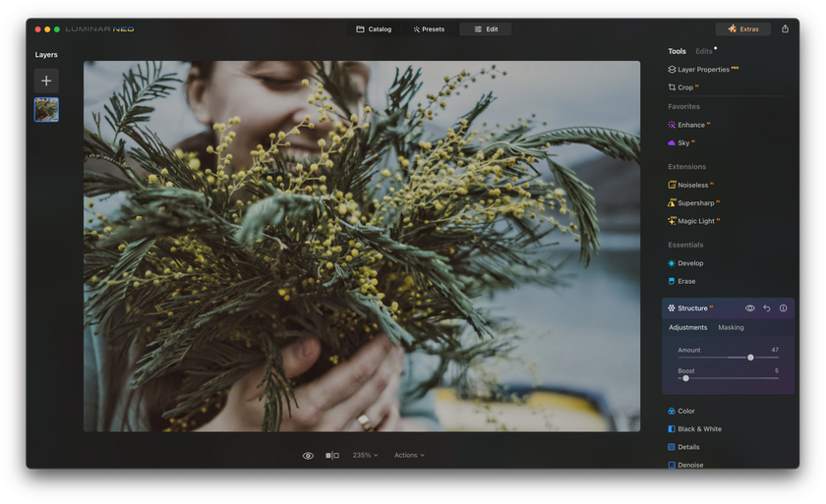Image resolution: width=826 pixels, height=504 pixels.
Task: Click the share/export icon
Action: [785, 28]
